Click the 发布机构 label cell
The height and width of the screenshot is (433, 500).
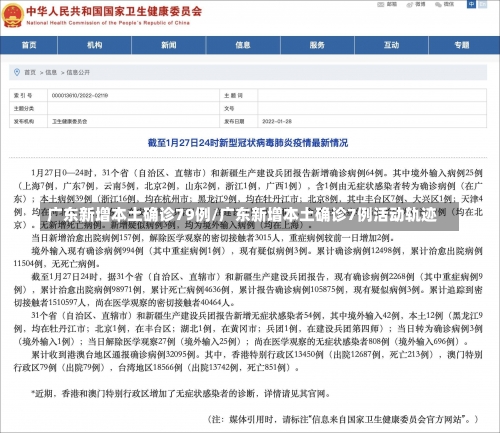coord(29,121)
